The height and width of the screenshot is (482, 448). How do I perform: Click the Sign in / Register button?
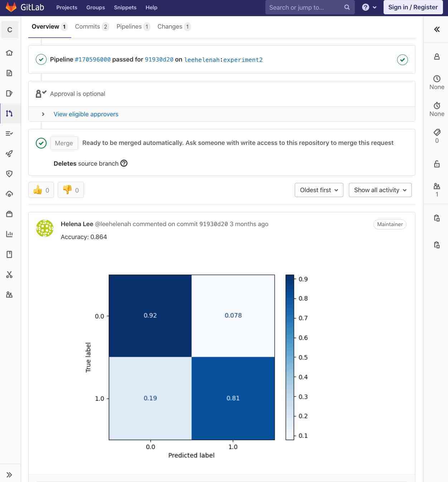pyautogui.click(x=413, y=7)
